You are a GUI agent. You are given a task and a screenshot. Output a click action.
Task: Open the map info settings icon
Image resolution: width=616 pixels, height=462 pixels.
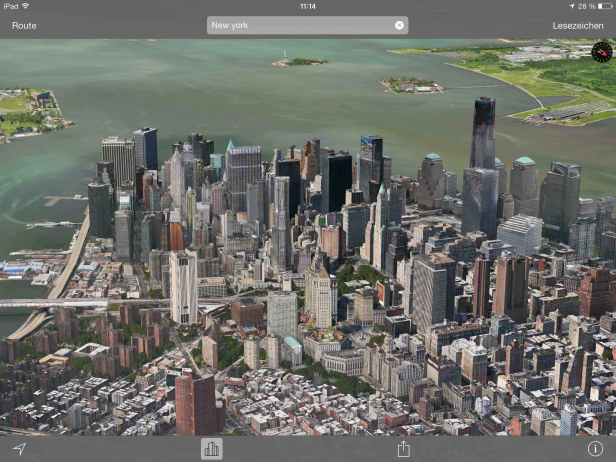click(595, 449)
